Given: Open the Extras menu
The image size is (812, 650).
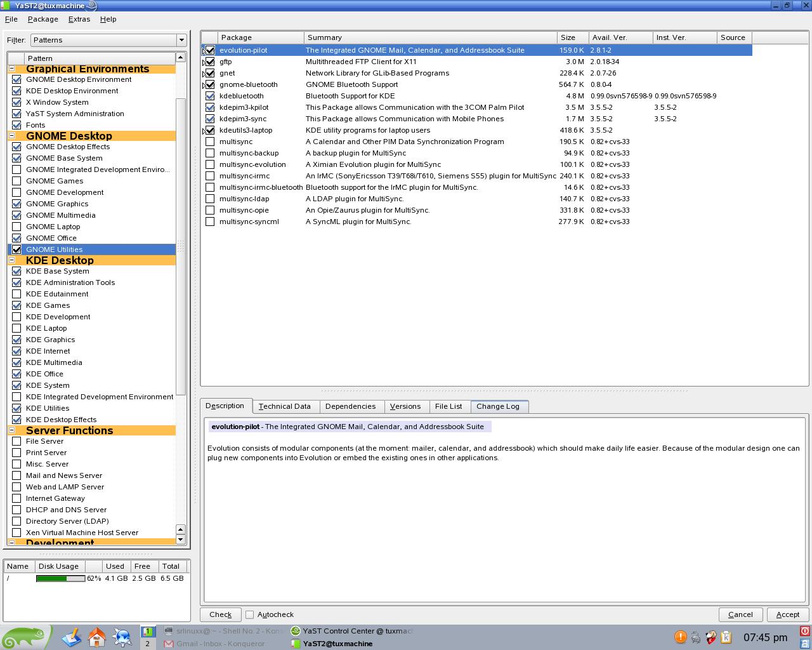Looking at the screenshot, I should point(79,19).
